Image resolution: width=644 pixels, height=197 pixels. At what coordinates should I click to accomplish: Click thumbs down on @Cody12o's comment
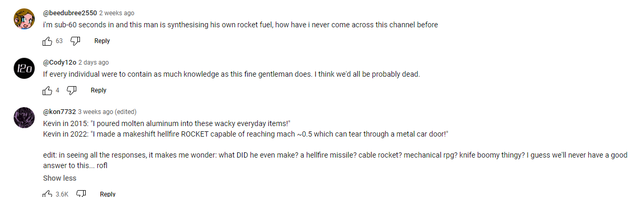point(72,90)
